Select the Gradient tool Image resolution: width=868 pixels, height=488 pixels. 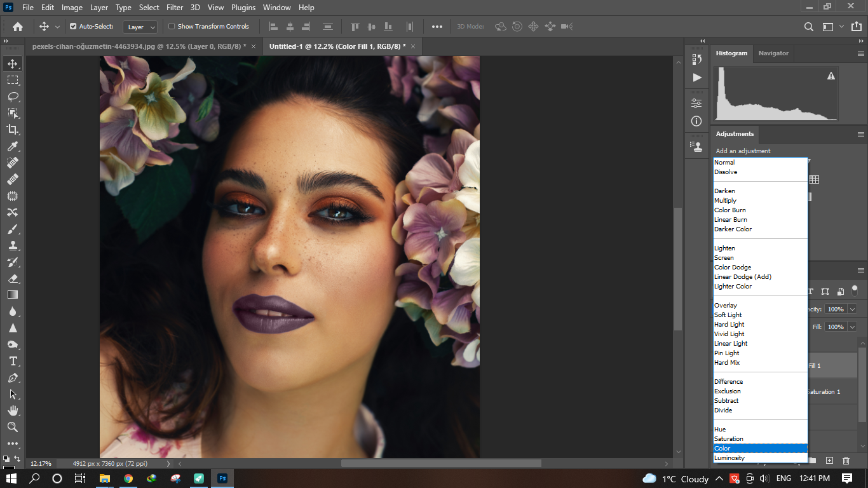point(13,295)
